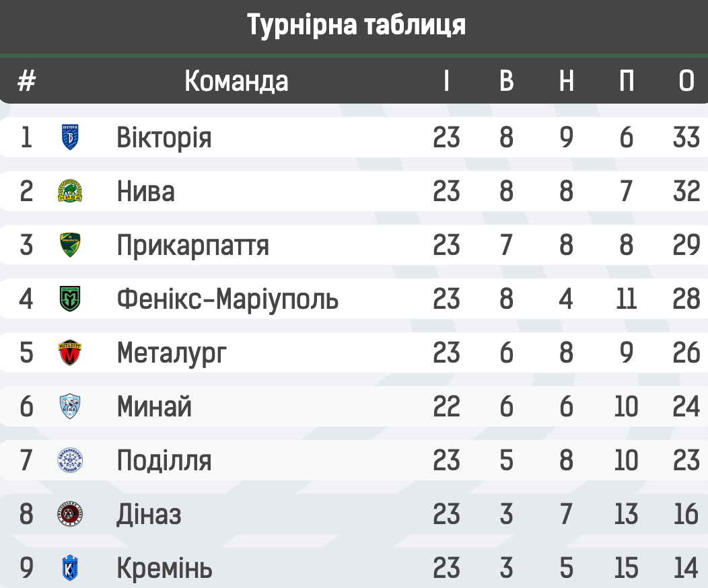This screenshot has width=708, height=588.
Task: Click the В wins column header
Action: 507,81
